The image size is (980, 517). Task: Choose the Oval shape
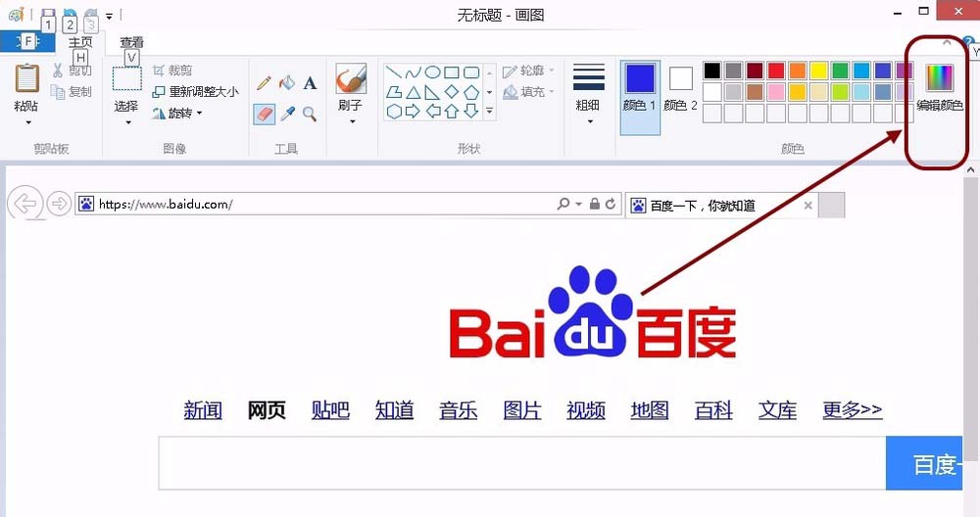coord(432,72)
